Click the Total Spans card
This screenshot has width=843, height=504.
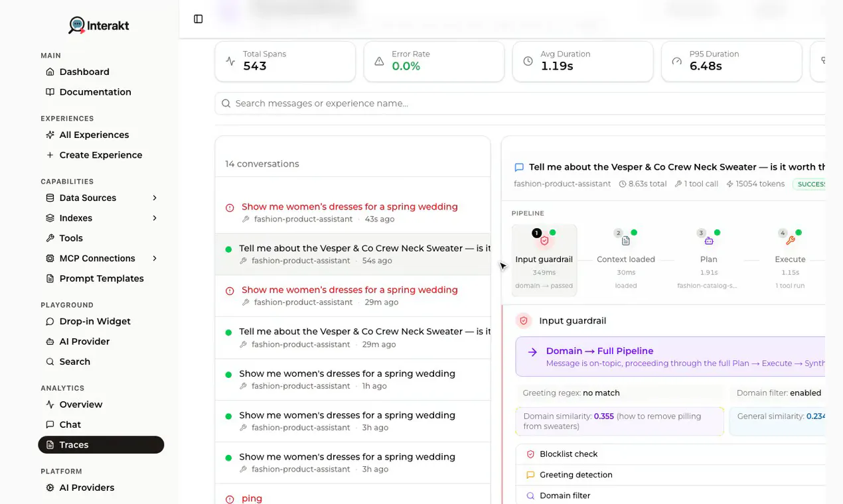[x=285, y=61]
